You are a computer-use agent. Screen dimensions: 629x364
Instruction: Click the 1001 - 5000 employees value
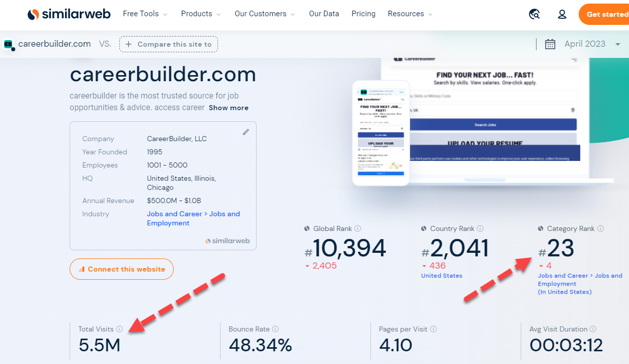tap(167, 165)
